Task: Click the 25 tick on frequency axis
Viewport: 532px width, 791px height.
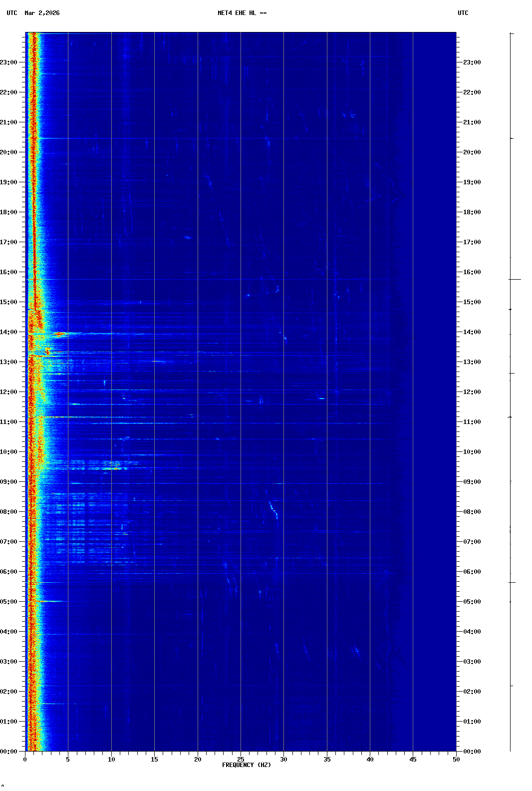Action: click(241, 759)
